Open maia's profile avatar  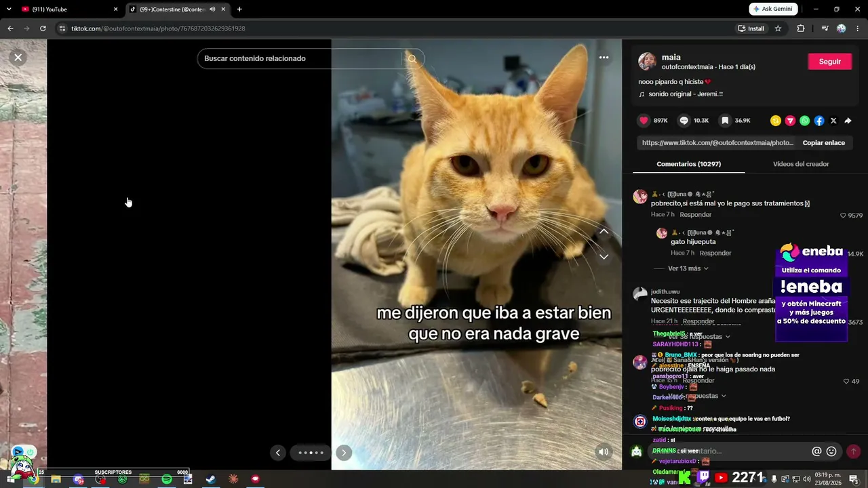(647, 62)
